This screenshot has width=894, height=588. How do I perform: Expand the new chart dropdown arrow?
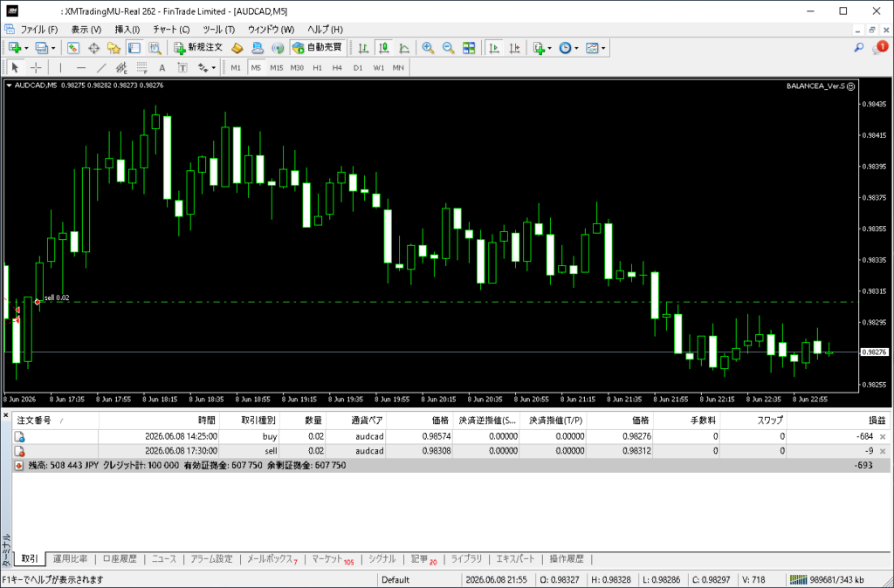[26, 49]
